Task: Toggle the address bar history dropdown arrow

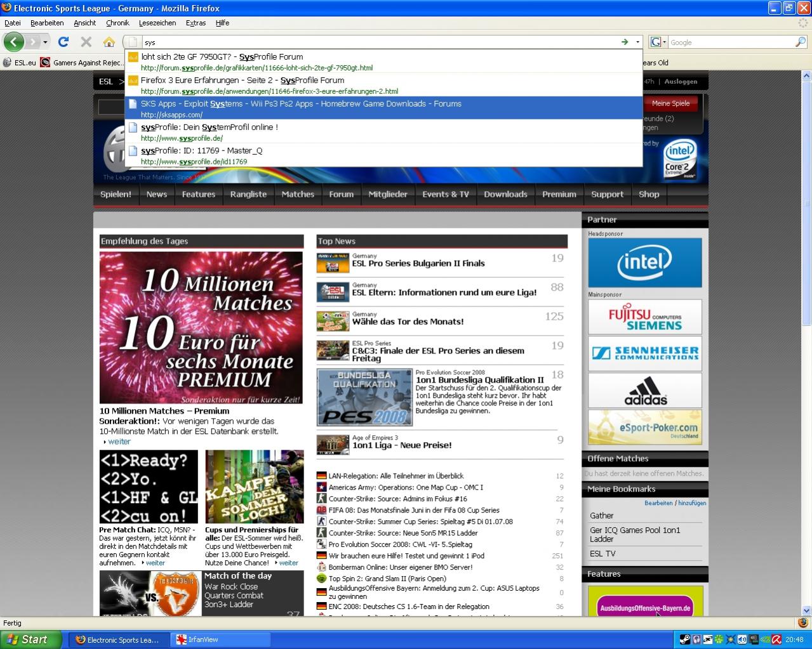Action: click(637, 43)
